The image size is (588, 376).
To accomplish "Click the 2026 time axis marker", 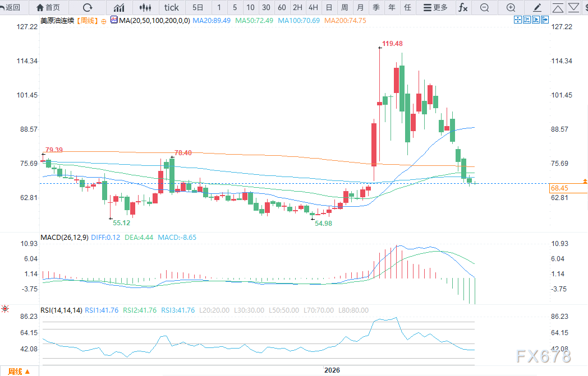I will (332, 370).
